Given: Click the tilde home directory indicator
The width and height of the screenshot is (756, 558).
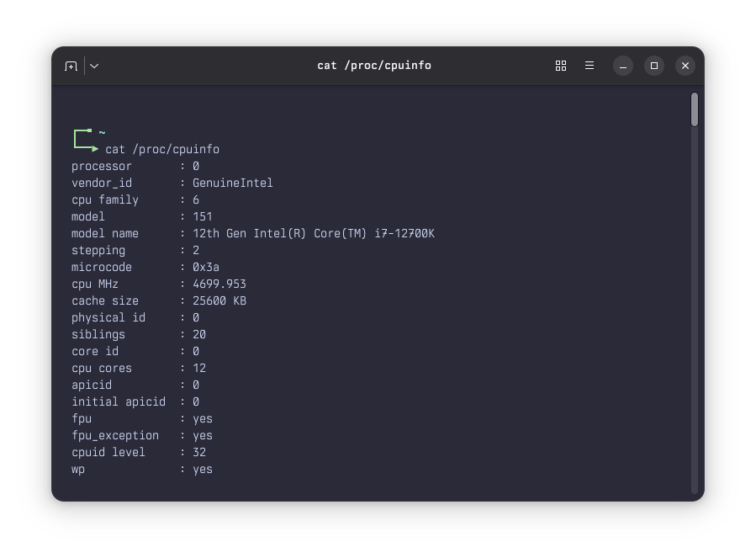Looking at the screenshot, I should click(x=101, y=132).
